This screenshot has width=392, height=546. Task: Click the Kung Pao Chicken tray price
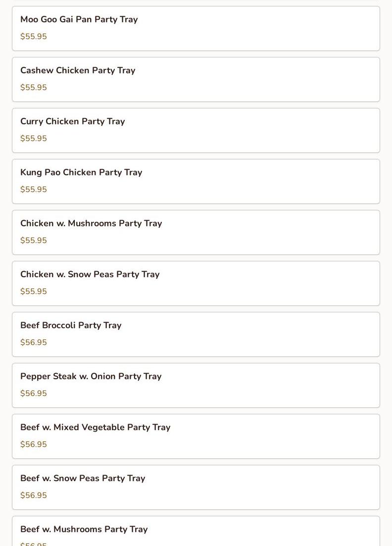[34, 190]
